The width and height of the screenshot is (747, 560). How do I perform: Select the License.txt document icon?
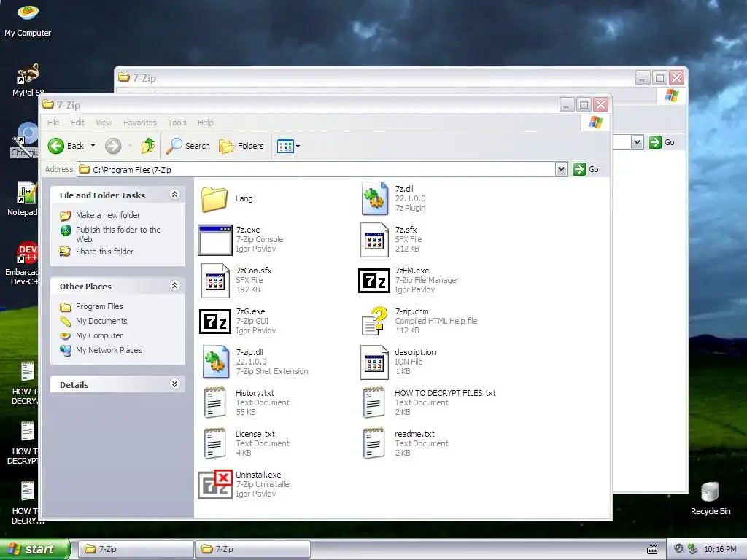[215, 444]
